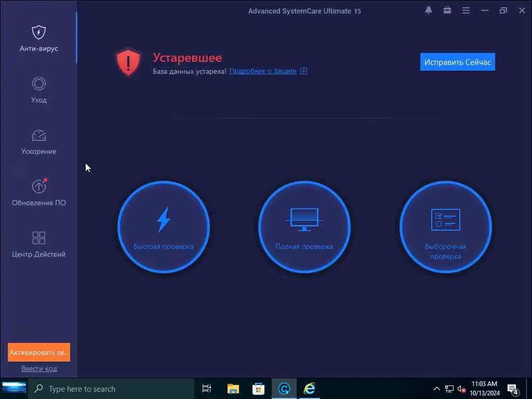Expand protection details plus icon

(303, 71)
